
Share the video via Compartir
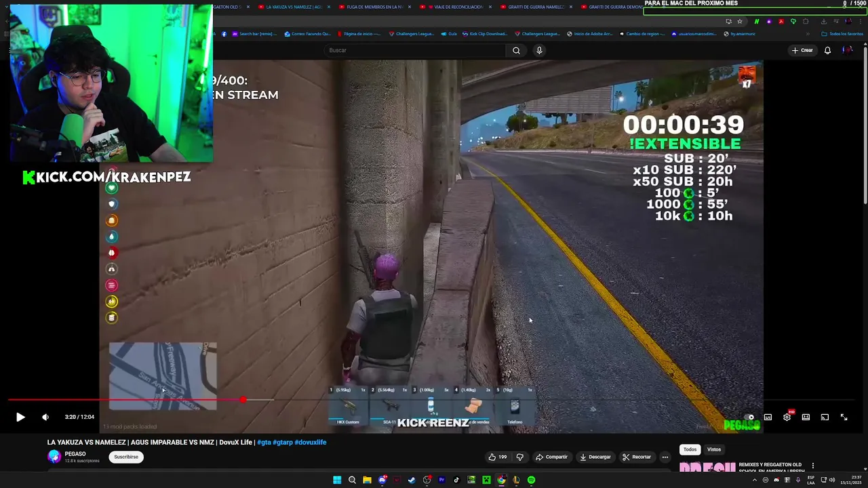551,457
